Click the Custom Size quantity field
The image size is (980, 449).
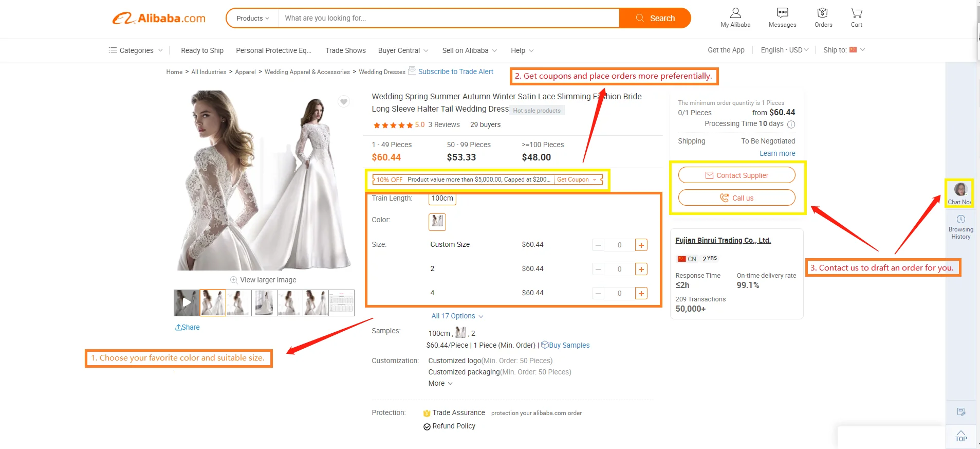tap(619, 245)
